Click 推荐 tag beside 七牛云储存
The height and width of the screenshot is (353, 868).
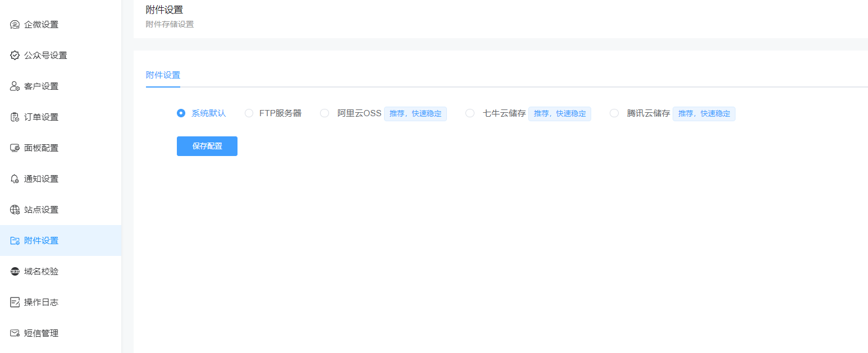(560, 114)
